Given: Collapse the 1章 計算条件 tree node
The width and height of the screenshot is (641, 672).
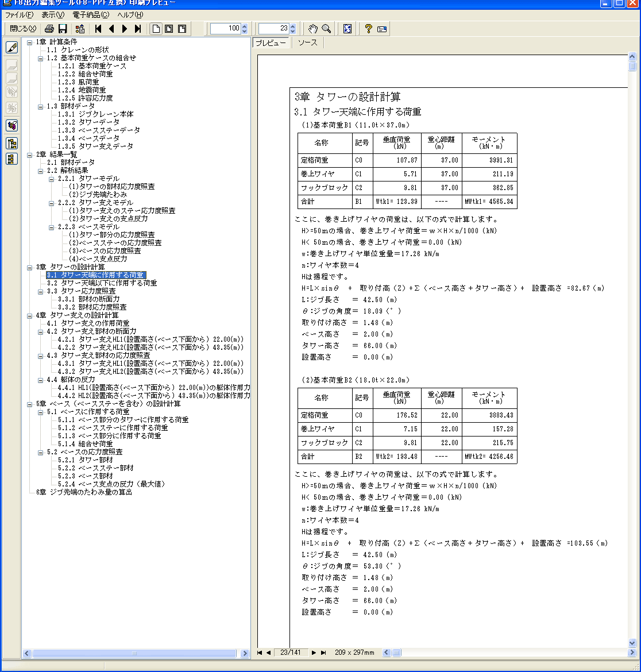Looking at the screenshot, I should (29, 42).
